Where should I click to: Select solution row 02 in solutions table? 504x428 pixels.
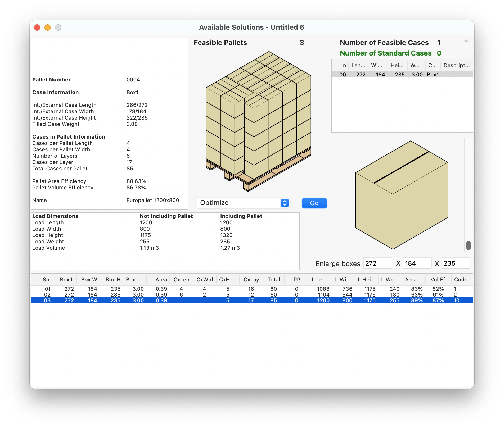252,294
